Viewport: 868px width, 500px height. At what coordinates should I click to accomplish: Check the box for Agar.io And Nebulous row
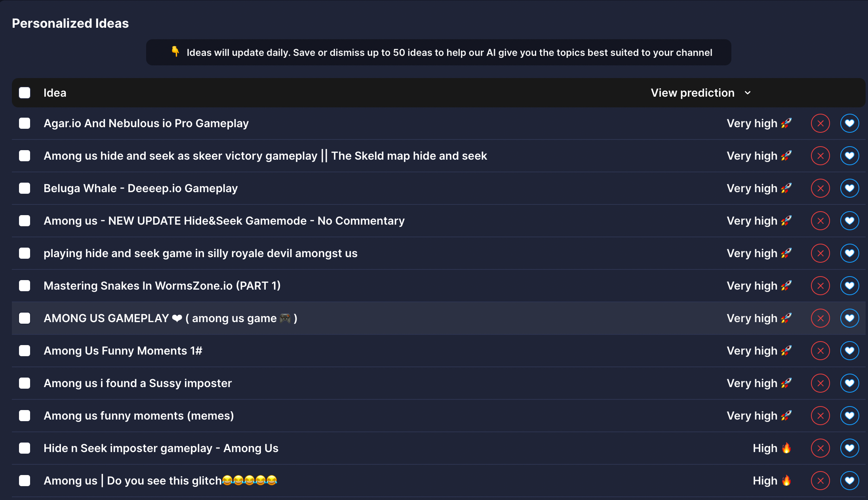(x=25, y=123)
